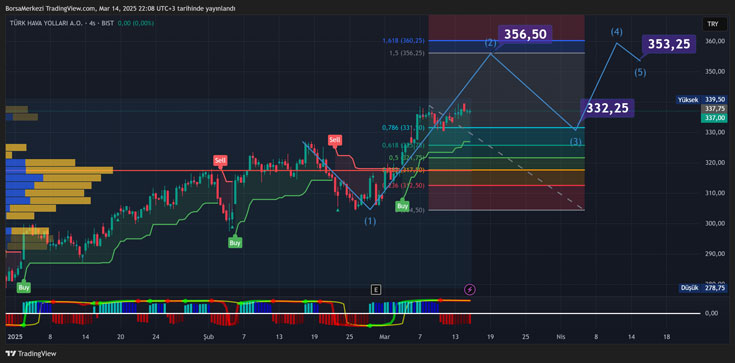
Task: Click the Şub month label on time axis
Action: click(208, 337)
